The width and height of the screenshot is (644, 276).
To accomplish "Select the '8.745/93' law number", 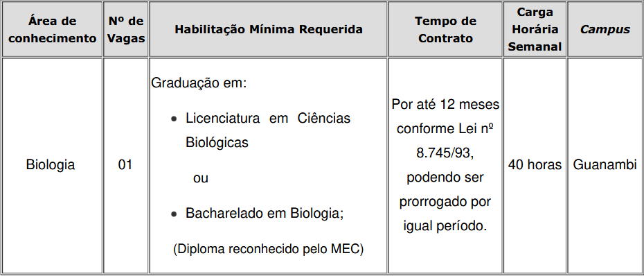I will coord(445,153).
